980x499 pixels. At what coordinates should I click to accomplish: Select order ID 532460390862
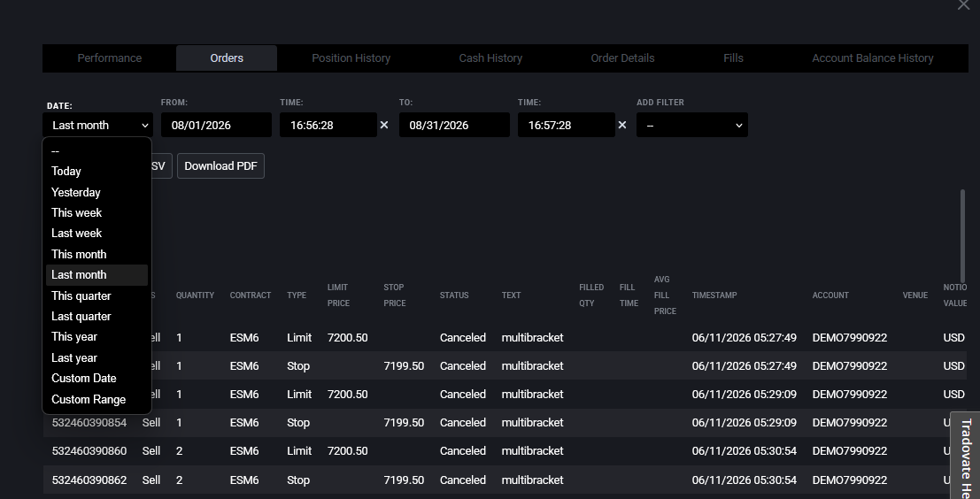coord(89,480)
